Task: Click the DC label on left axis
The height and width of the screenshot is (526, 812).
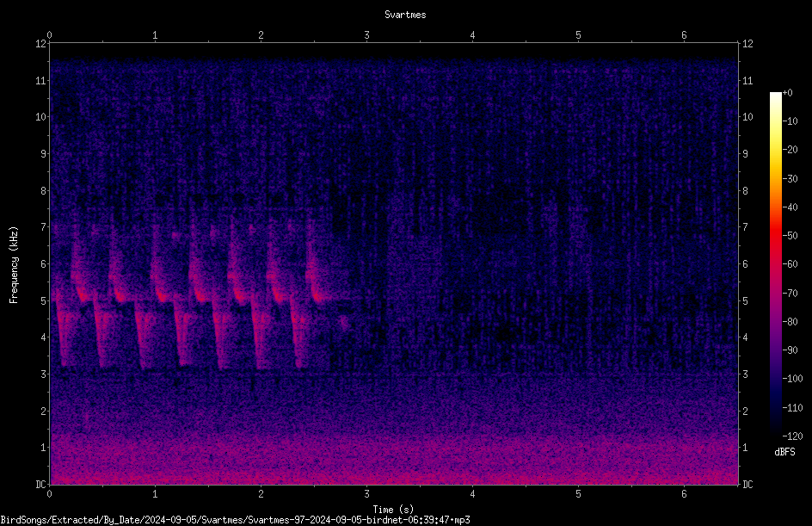Action: click(x=41, y=484)
